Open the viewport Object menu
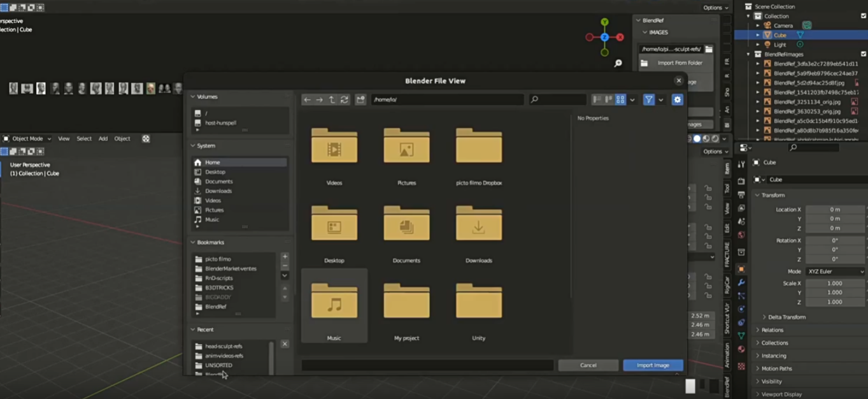 click(x=122, y=138)
